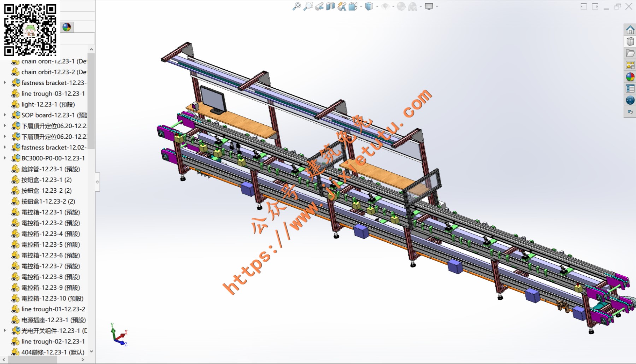Select the Zoom to Area tool
636x364 pixels.
(308, 6)
